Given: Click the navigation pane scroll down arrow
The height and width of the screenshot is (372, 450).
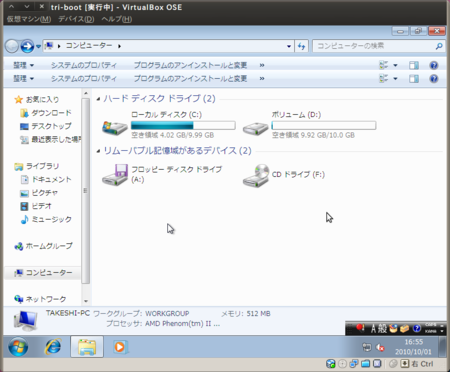Looking at the screenshot, I should tap(86, 301).
